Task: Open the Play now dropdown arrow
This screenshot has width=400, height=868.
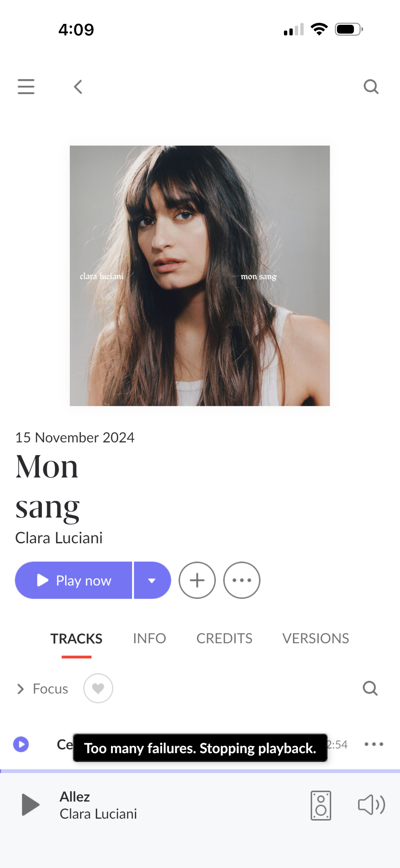Action: pyautogui.click(x=152, y=580)
